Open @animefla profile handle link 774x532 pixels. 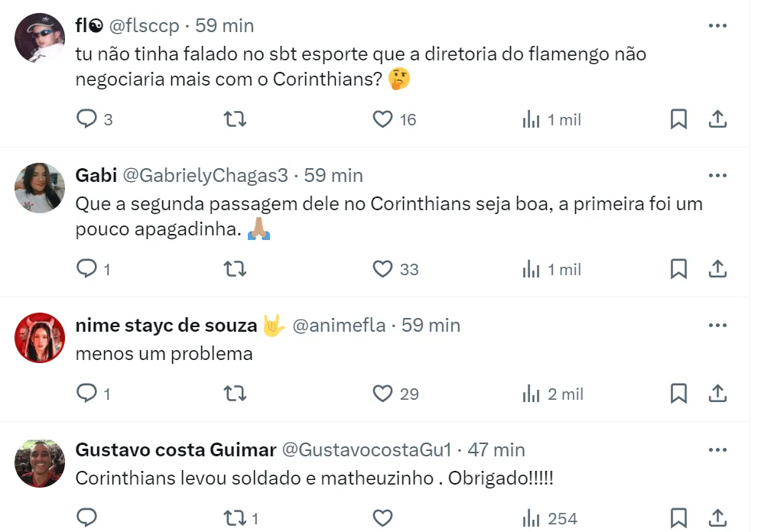coord(339,326)
